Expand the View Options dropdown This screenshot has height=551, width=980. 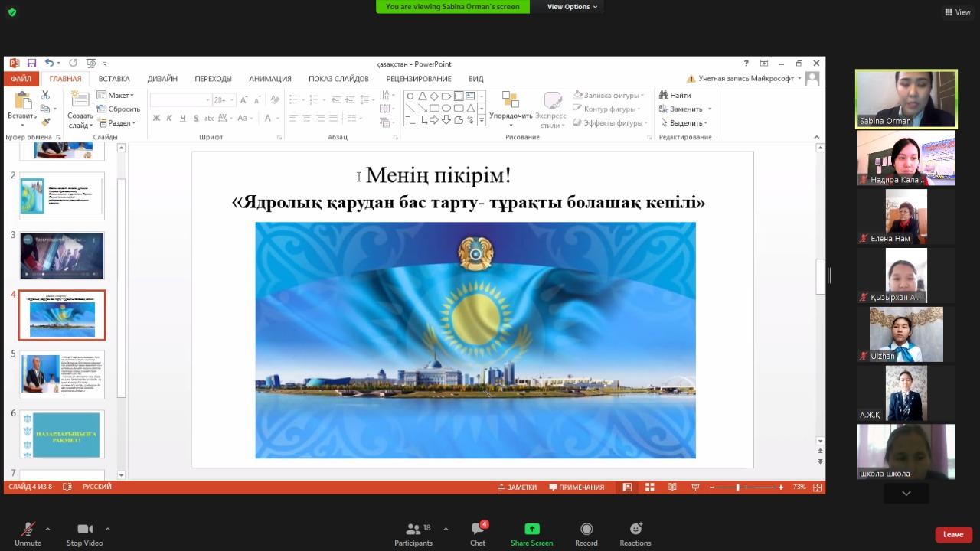pyautogui.click(x=572, y=7)
